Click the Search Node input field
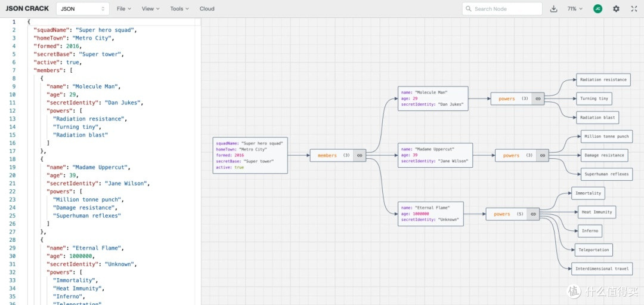 [x=502, y=8]
